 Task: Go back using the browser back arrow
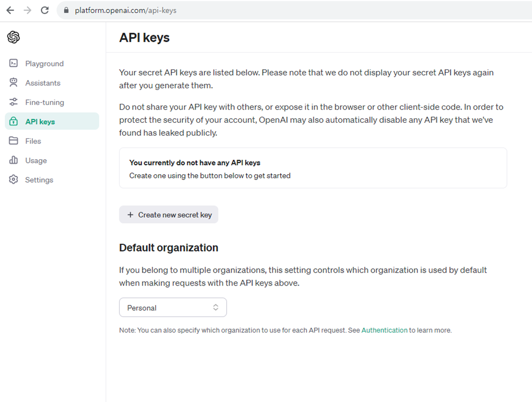[x=10, y=10]
